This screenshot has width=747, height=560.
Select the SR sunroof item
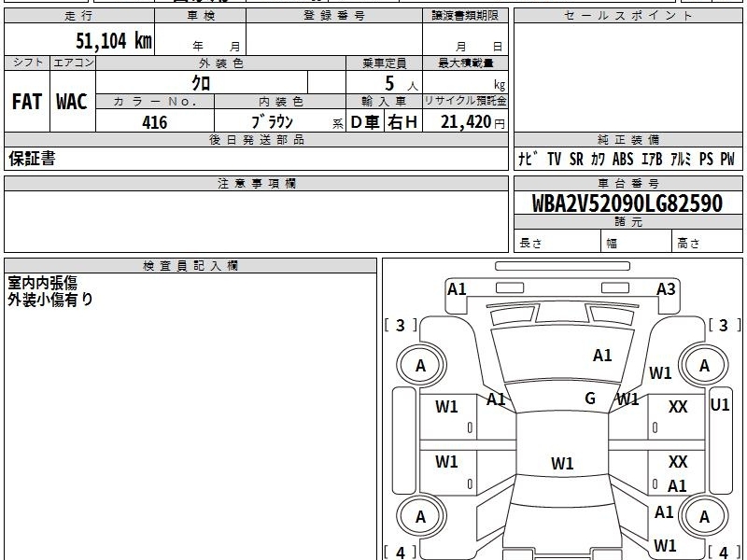[x=576, y=159]
